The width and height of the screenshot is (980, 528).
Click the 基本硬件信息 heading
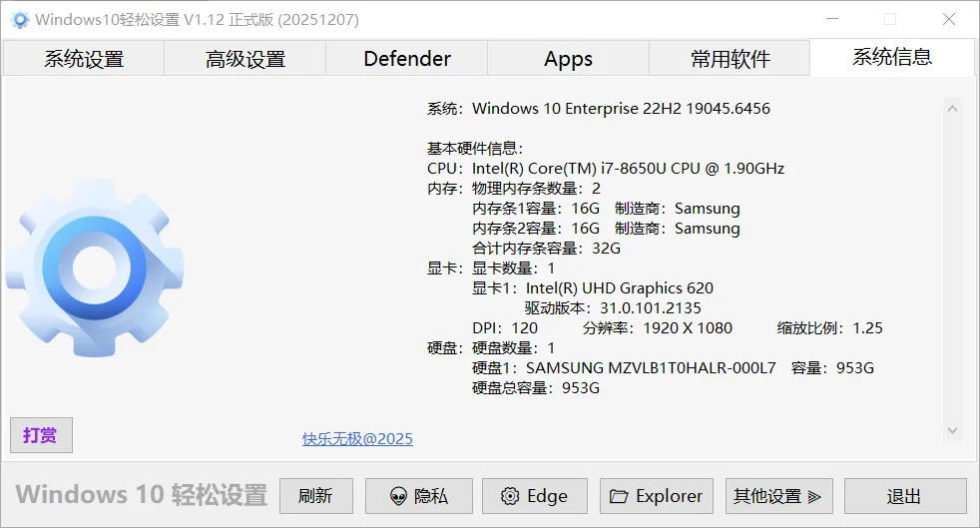(475, 149)
